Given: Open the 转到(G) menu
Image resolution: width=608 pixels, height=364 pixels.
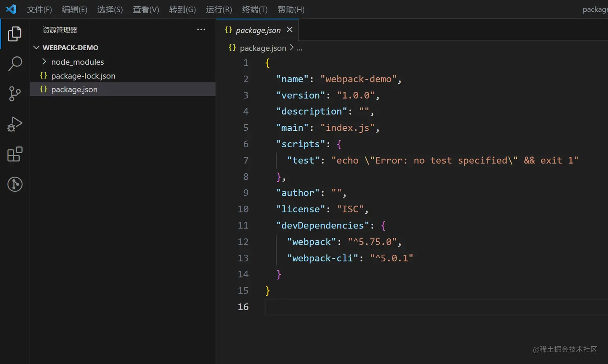Looking at the screenshot, I should [x=182, y=9].
